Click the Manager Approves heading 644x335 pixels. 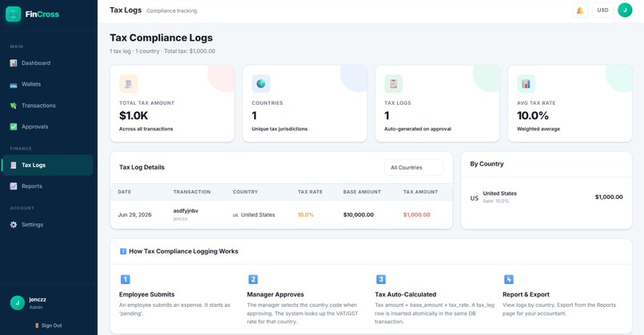[275, 295]
